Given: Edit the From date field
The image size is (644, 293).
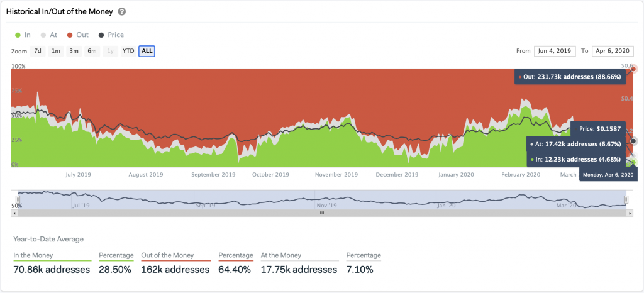Looking at the screenshot, I should [x=555, y=51].
